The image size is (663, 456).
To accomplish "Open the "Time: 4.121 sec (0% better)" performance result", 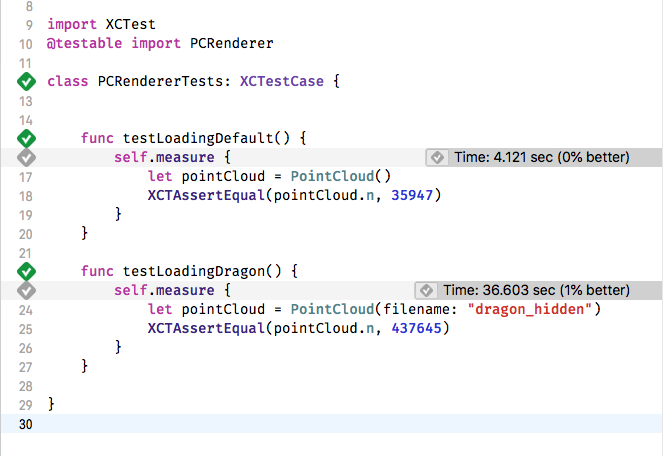I will [541, 157].
